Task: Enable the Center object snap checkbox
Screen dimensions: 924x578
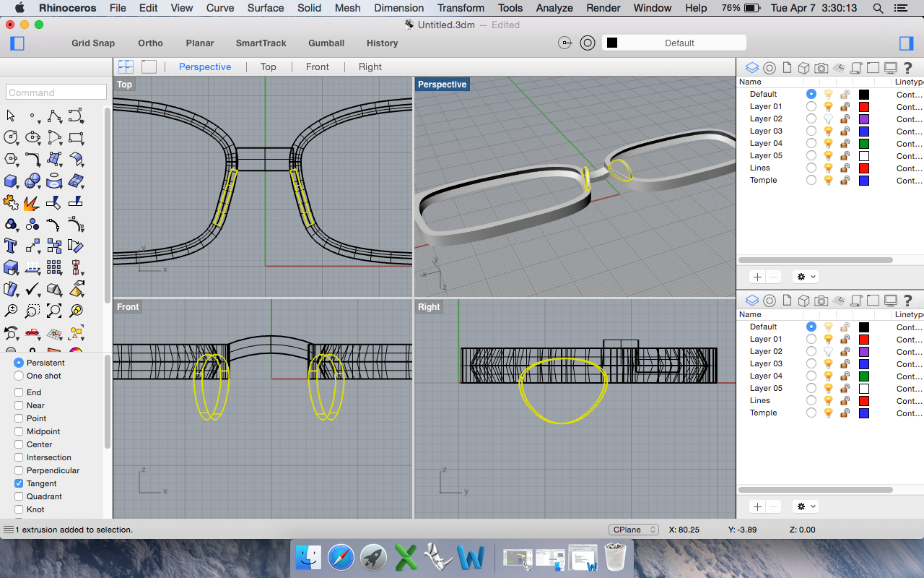Action: [19, 444]
